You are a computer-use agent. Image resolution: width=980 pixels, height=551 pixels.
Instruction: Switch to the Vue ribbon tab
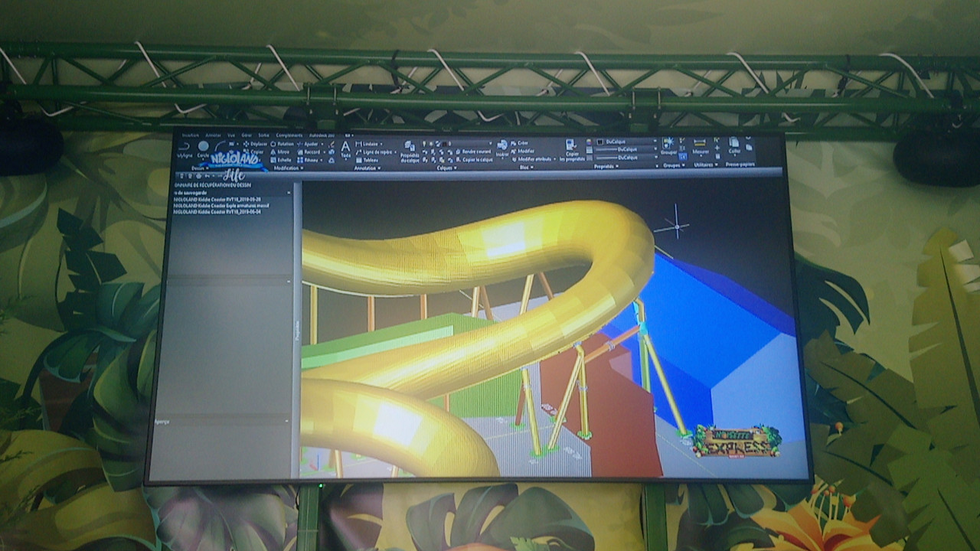(x=231, y=135)
